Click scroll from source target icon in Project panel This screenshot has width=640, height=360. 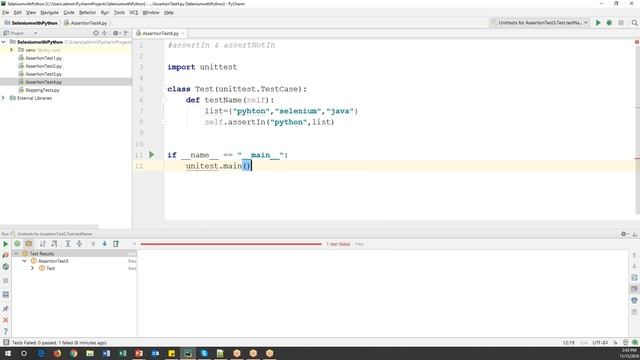coord(96,33)
